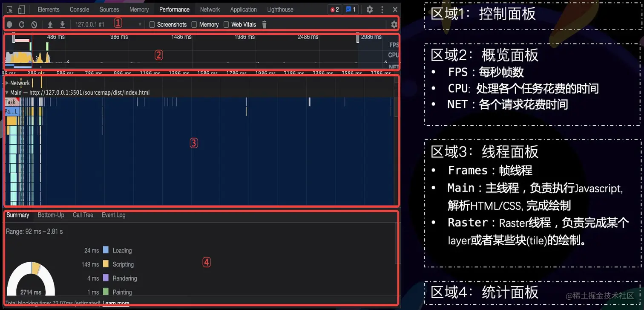The width and height of the screenshot is (644, 310).
Task: Clear the recording with the clear icon
Action: coord(34,25)
